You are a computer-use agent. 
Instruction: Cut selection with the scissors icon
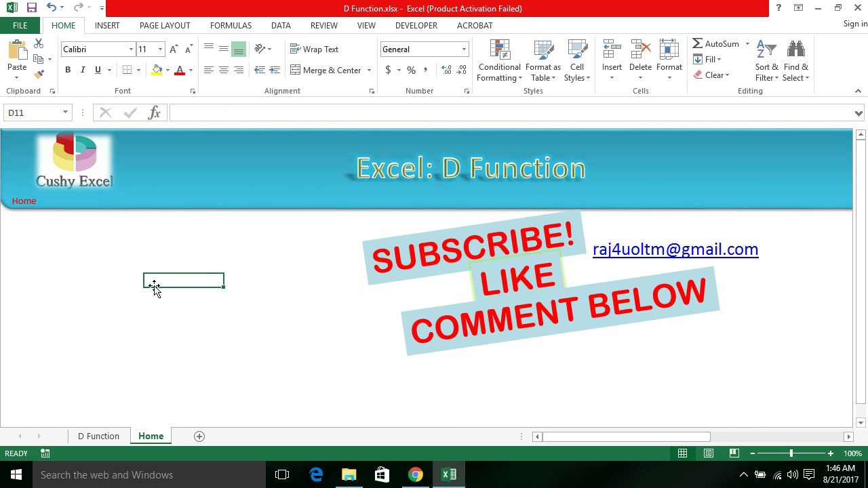pyautogui.click(x=39, y=43)
